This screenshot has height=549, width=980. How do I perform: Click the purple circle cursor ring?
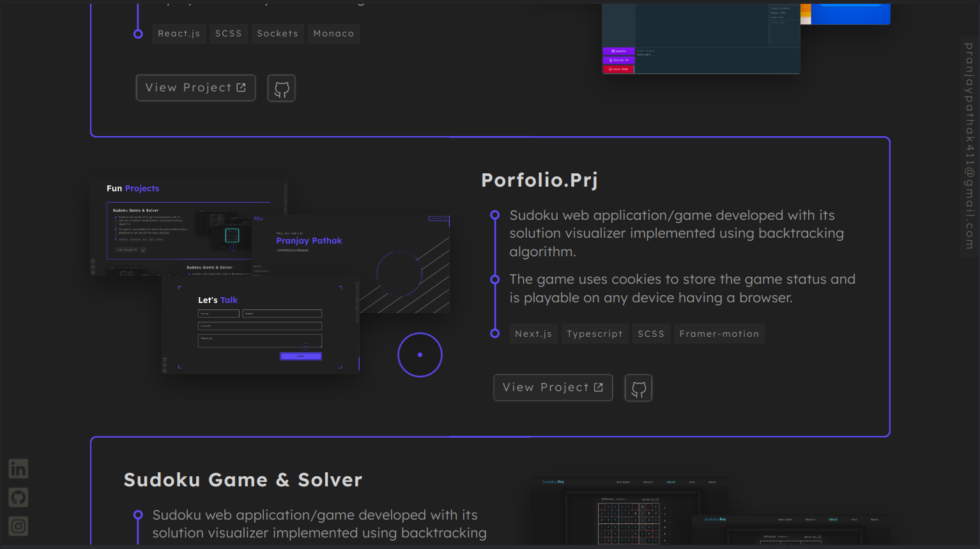tap(420, 355)
